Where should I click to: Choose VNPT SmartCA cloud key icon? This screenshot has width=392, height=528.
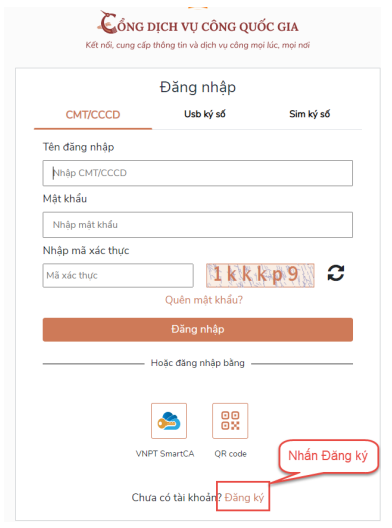(169, 421)
